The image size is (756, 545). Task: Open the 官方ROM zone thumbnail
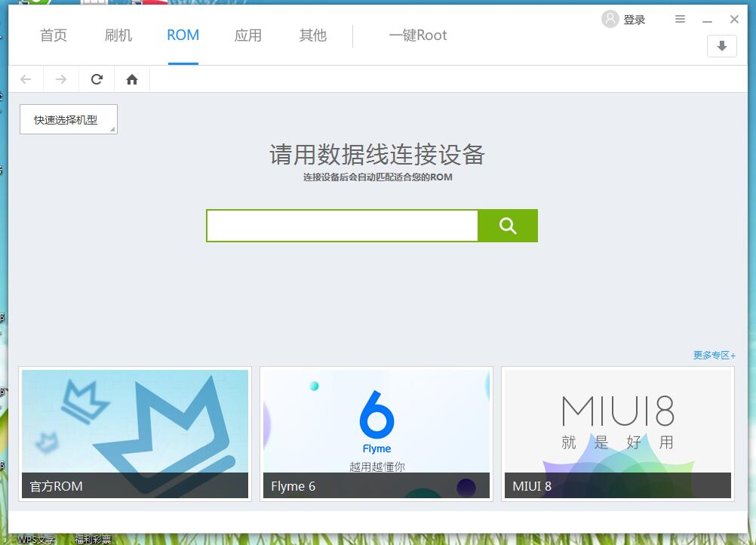click(x=135, y=433)
